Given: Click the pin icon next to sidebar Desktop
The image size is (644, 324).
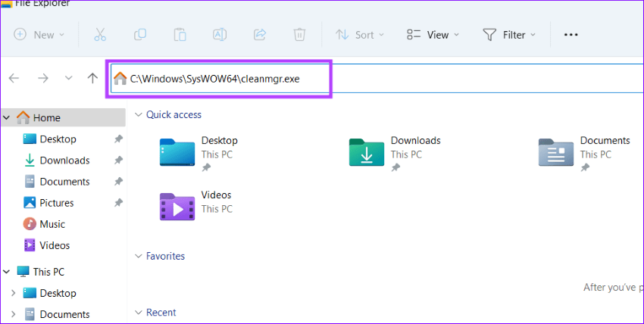Looking at the screenshot, I should tap(118, 139).
